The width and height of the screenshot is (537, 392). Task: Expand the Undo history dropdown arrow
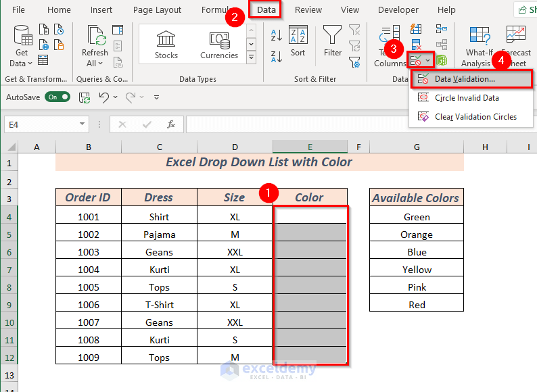(116, 97)
